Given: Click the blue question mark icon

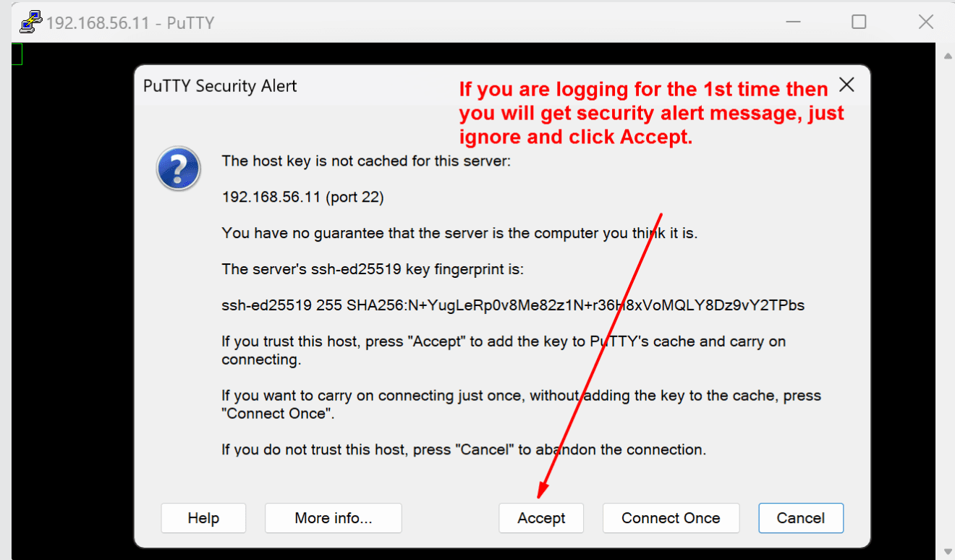Looking at the screenshot, I should point(178,169).
